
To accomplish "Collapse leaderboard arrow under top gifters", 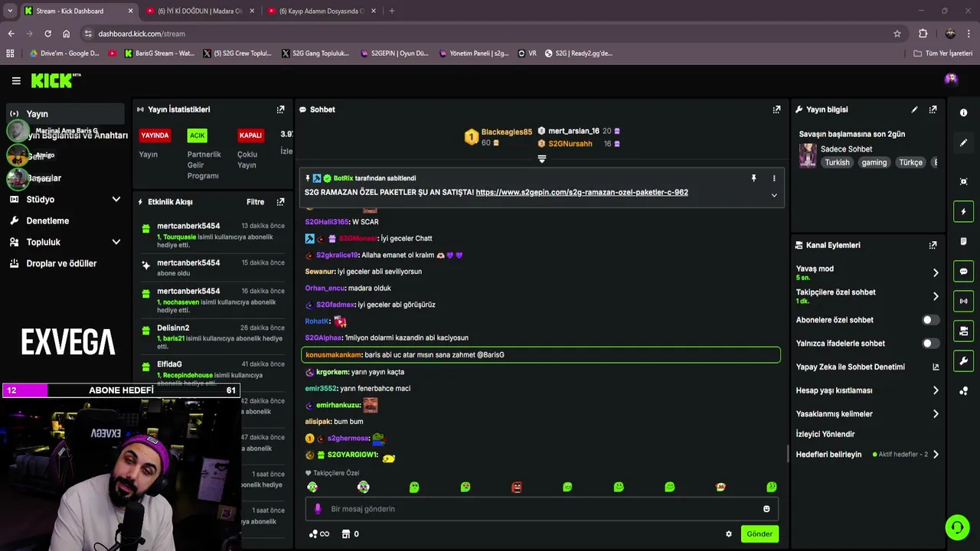I will tap(542, 159).
